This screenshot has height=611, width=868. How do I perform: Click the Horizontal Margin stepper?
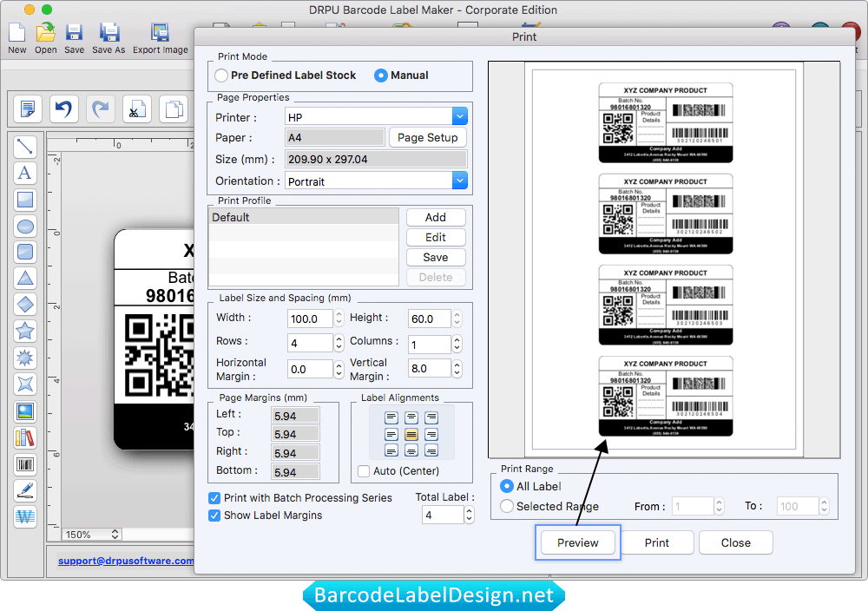pos(339,369)
